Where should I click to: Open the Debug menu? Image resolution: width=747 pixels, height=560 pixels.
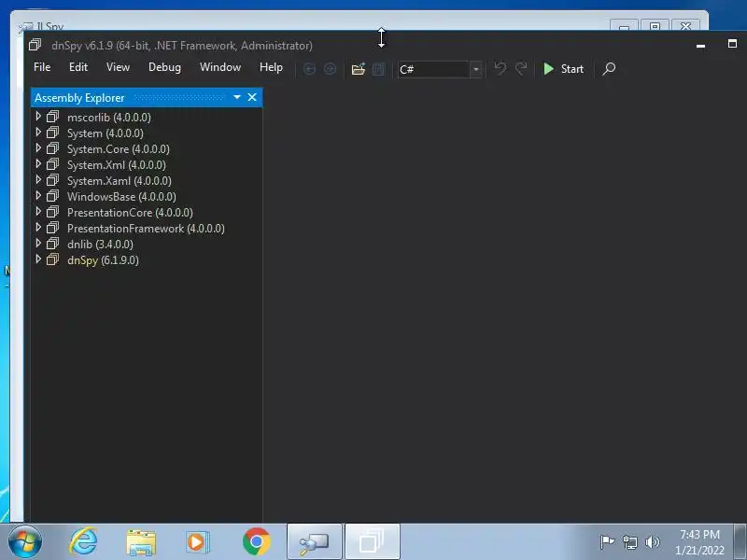coord(164,67)
